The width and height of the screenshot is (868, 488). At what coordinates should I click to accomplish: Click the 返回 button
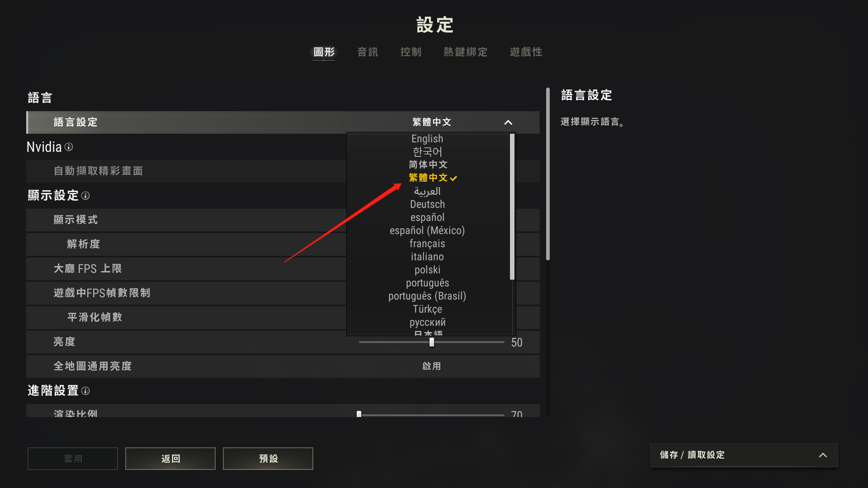(170, 459)
